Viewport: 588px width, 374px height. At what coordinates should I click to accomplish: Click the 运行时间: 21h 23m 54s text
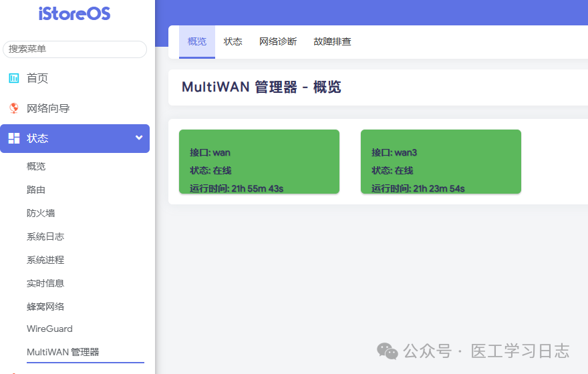[x=418, y=188]
